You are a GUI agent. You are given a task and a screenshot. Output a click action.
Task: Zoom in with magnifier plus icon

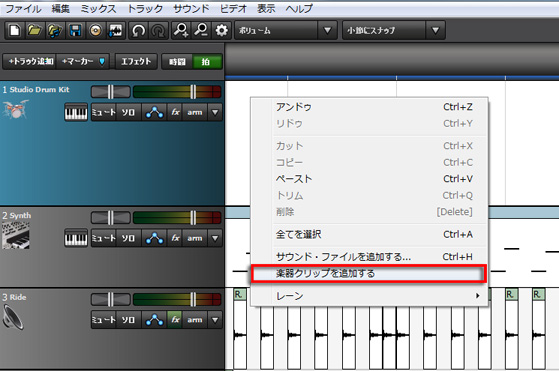(181, 30)
